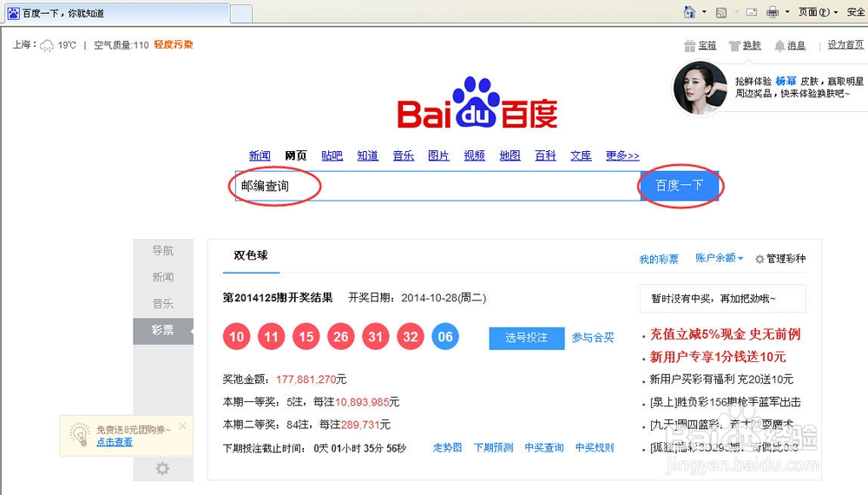Viewport: 868px width, 495px height.
Task: Open the 百科 search category
Action: click(545, 155)
